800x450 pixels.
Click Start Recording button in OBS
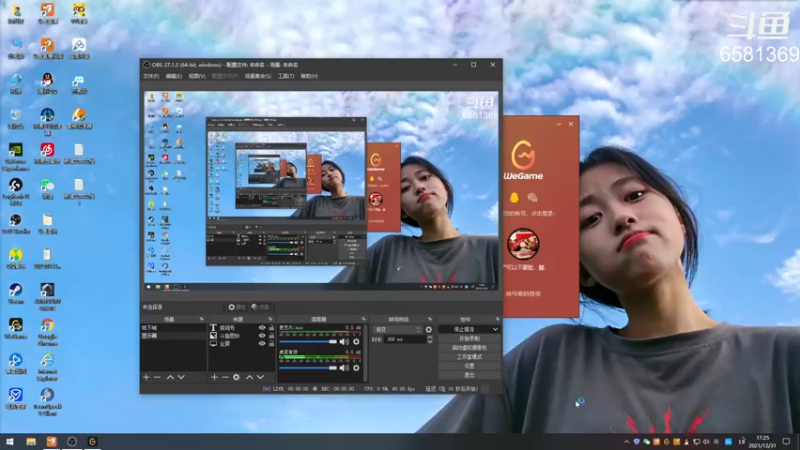[469, 339]
